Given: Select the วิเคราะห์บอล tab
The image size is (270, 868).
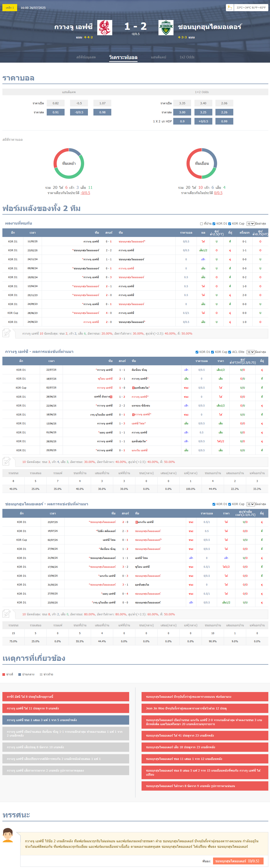Looking at the screenshot, I should point(123,57).
